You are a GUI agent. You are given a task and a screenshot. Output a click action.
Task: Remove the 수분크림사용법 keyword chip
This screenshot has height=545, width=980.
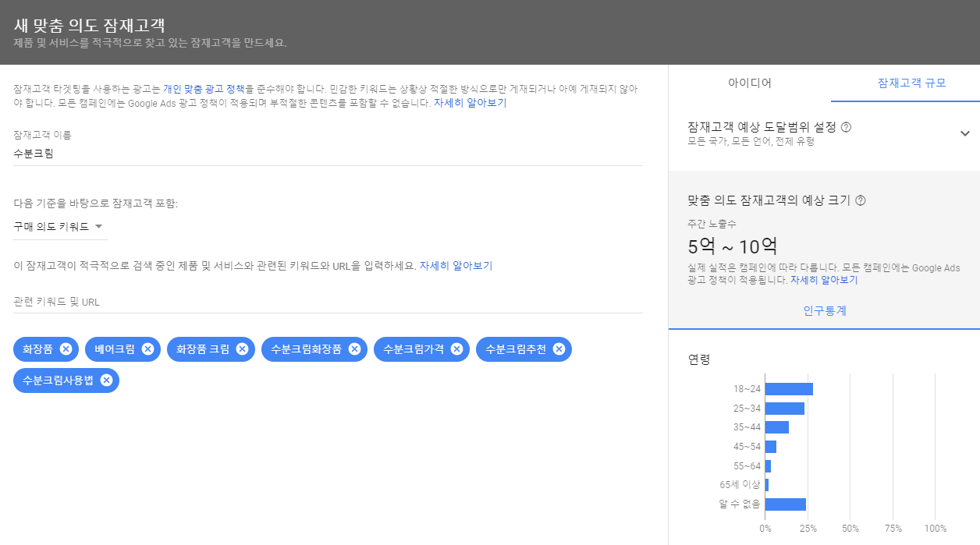tap(106, 380)
